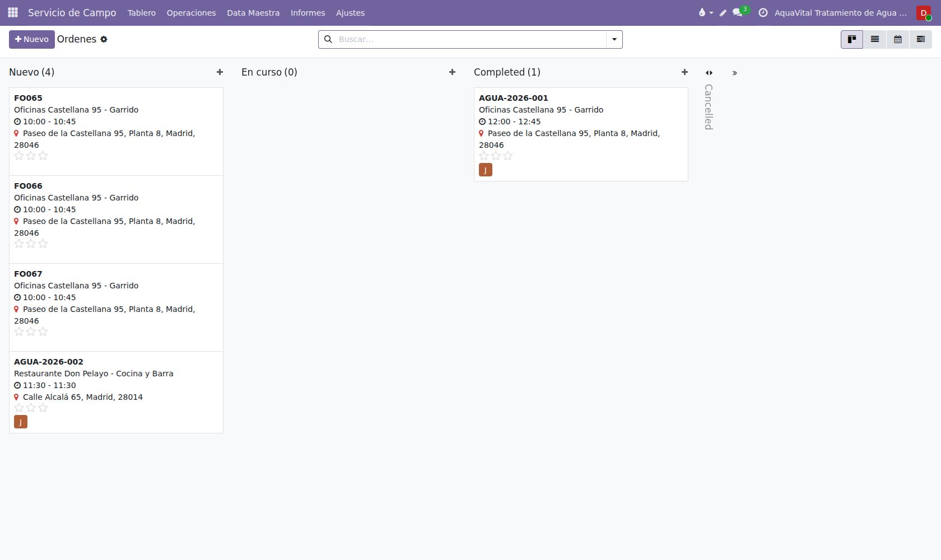Open the FO065 order card
This screenshot has width=941, height=560.
116,132
